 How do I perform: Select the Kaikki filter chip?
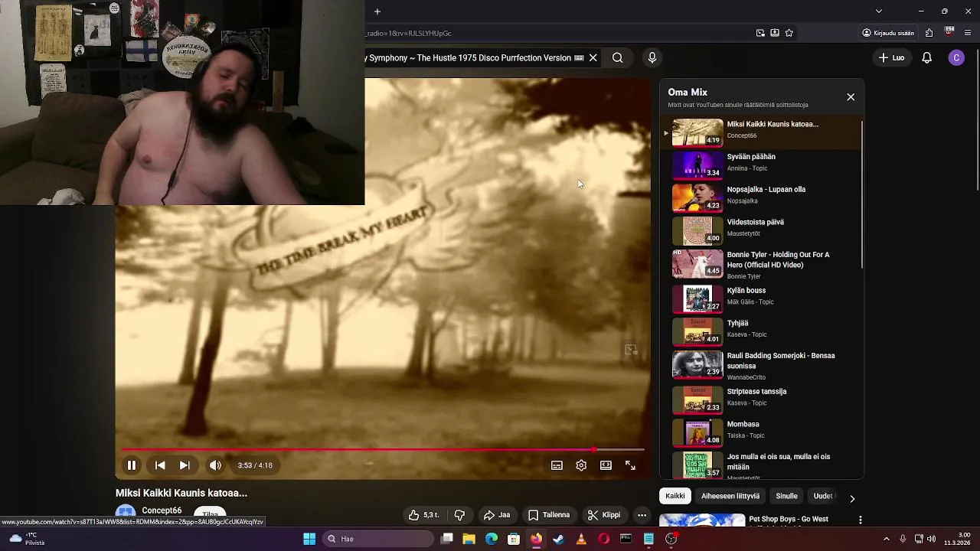pos(675,496)
